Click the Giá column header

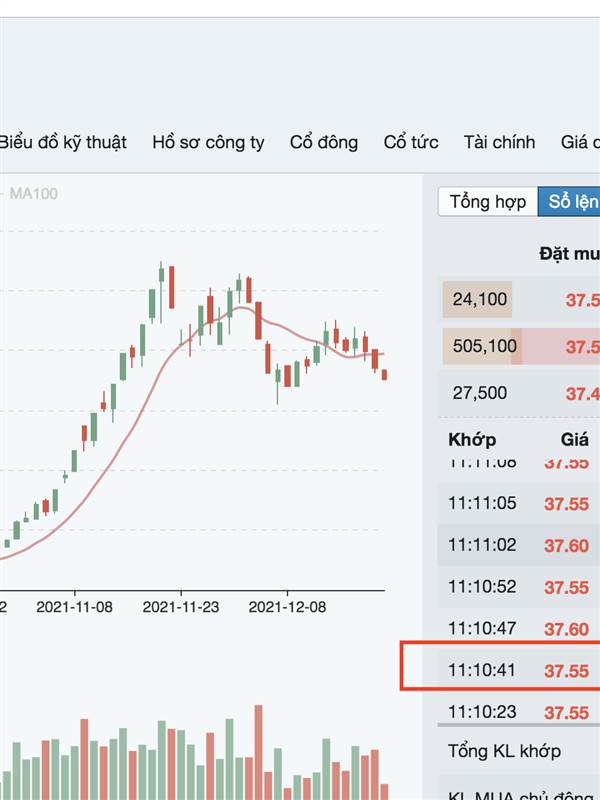[574, 439]
